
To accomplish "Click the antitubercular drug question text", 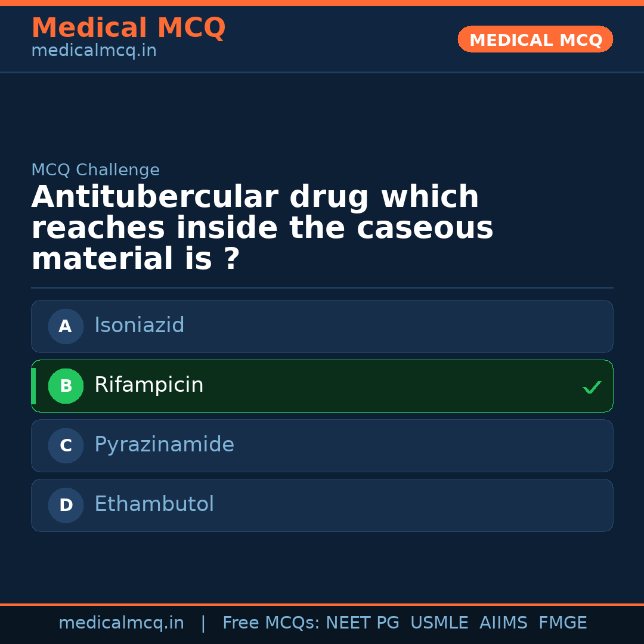I will [x=262, y=228].
